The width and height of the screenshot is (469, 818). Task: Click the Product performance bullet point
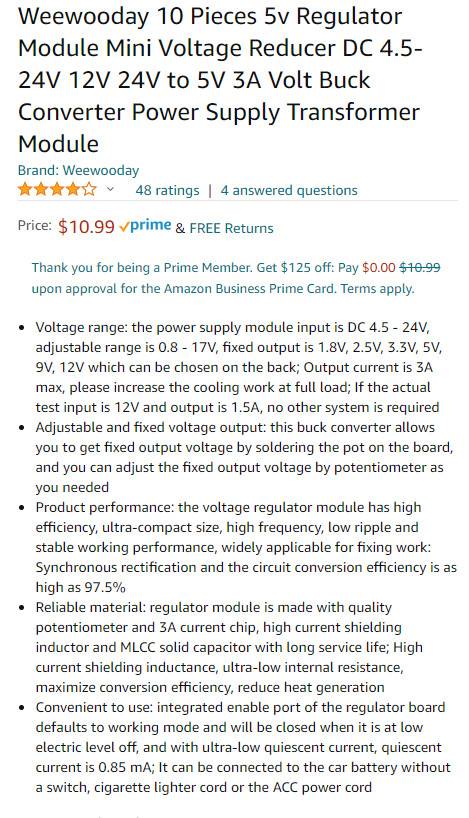coord(246,547)
